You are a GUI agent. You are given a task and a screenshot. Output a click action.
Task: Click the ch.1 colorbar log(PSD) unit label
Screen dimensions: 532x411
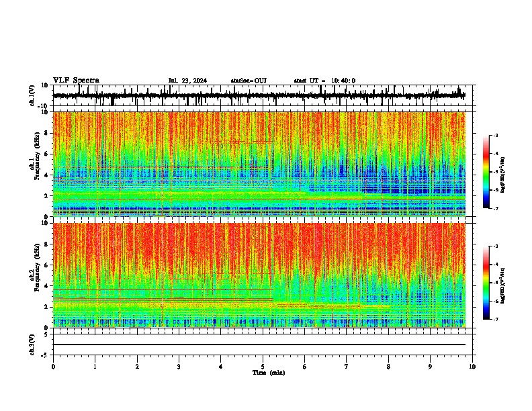[503, 175]
